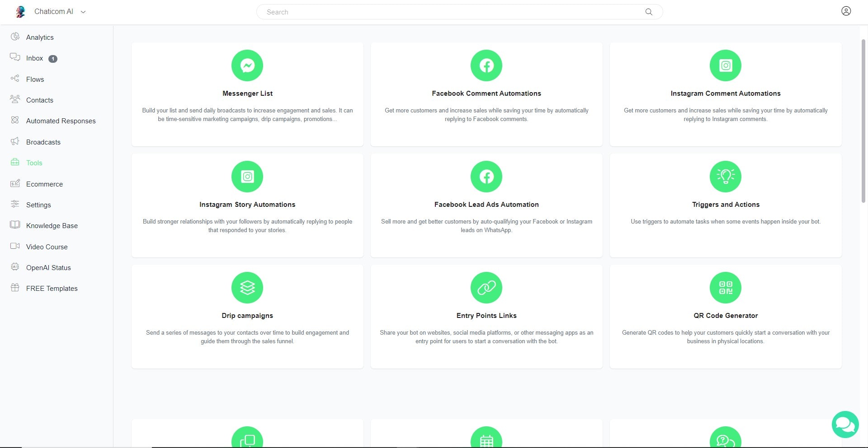Click the Analytics pie chart icon

click(x=15, y=37)
